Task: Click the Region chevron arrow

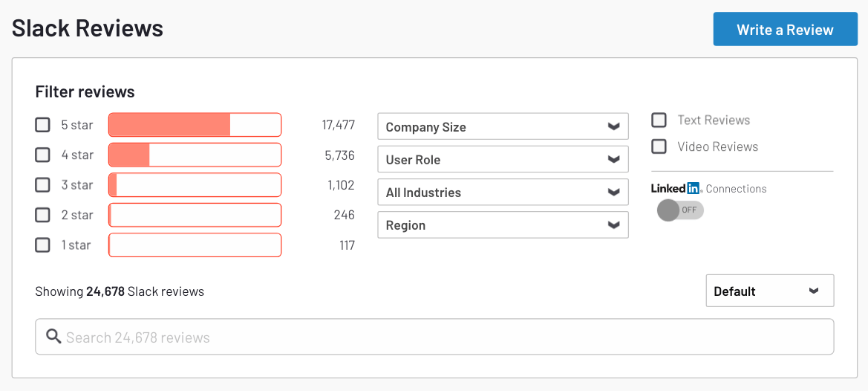Action: click(613, 224)
